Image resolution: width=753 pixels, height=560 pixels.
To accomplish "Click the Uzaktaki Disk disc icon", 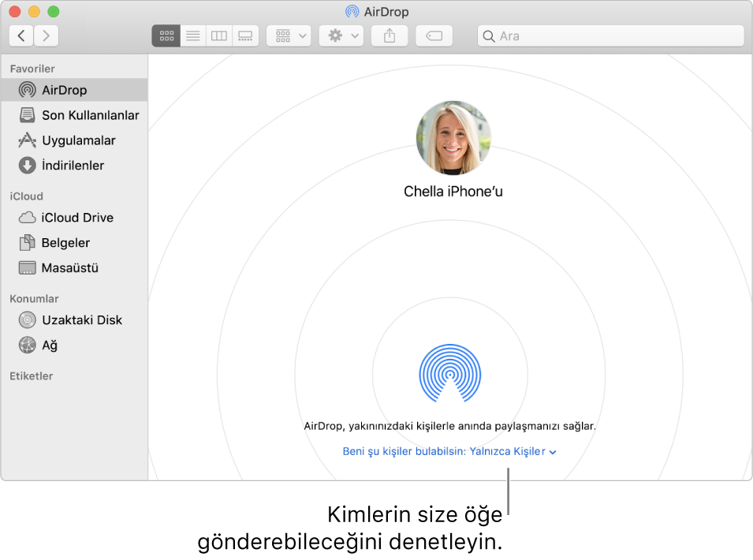I will 28,320.
